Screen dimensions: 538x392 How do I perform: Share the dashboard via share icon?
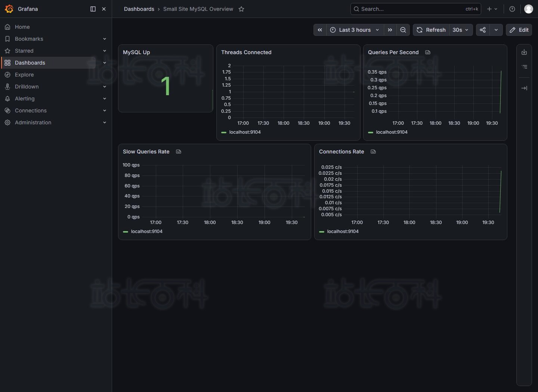tap(483, 30)
